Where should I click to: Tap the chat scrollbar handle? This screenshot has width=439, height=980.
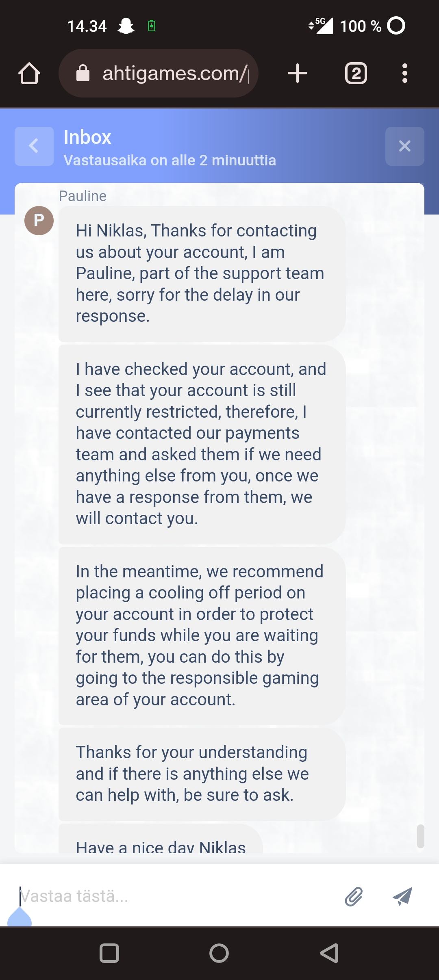click(421, 836)
